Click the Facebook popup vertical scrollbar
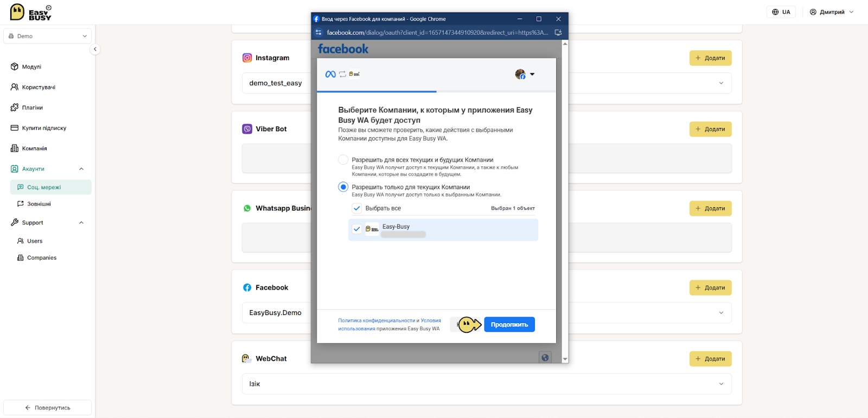 pos(565,201)
